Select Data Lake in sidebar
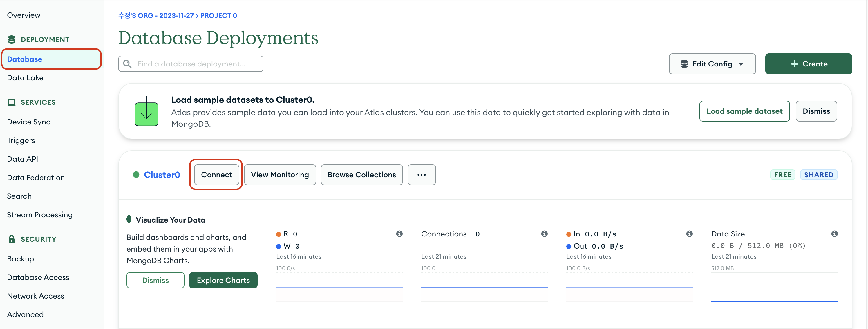Image resolution: width=868 pixels, height=329 pixels. coord(25,77)
